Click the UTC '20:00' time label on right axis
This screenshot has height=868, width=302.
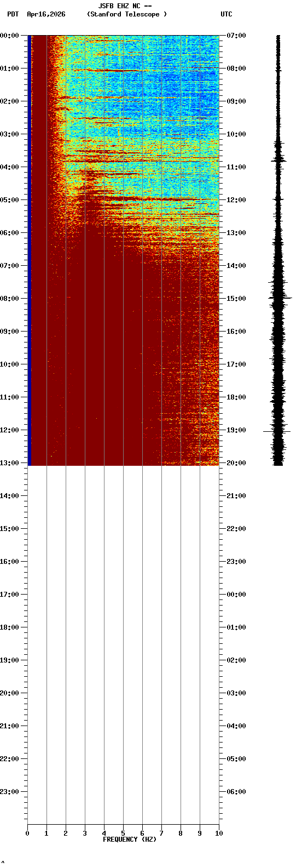pyautogui.click(x=236, y=463)
